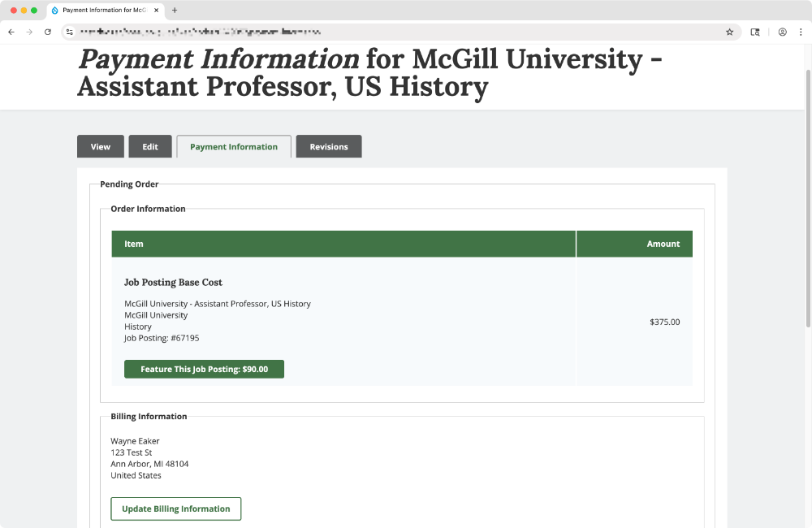Viewport: 812px width, 528px height.
Task: Click Feature This Job Posting: $90.00 button
Action: pyautogui.click(x=204, y=369)
